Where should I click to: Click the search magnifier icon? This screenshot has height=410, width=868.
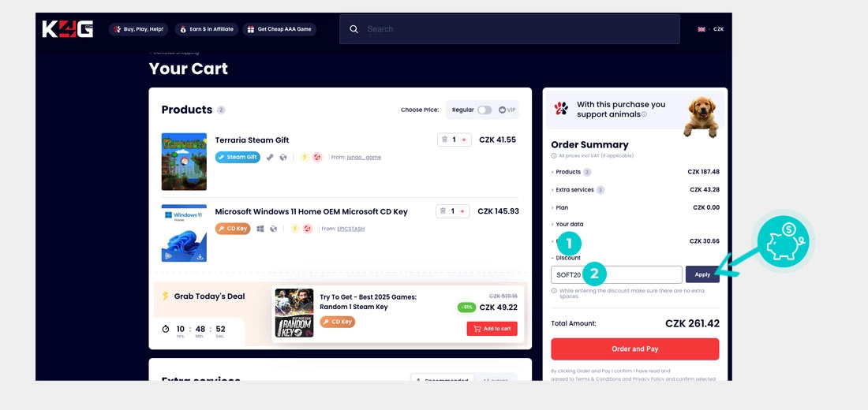(354, 28)
